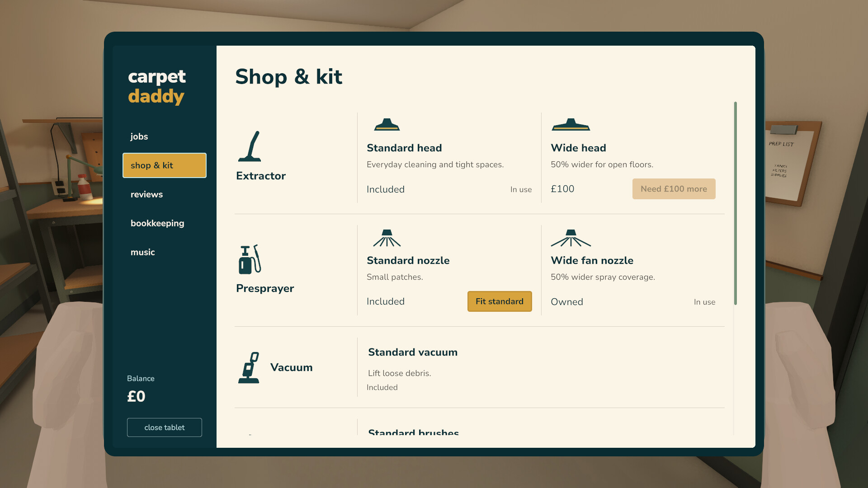Click the 'Small patches.' description
This screenshot has width=868, height=488.
(x=395, y=277)
